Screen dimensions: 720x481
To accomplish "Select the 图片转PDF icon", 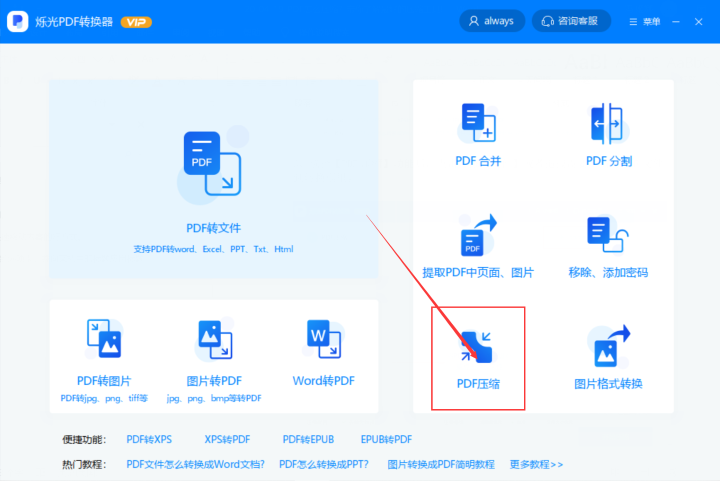I will point(215,339).
